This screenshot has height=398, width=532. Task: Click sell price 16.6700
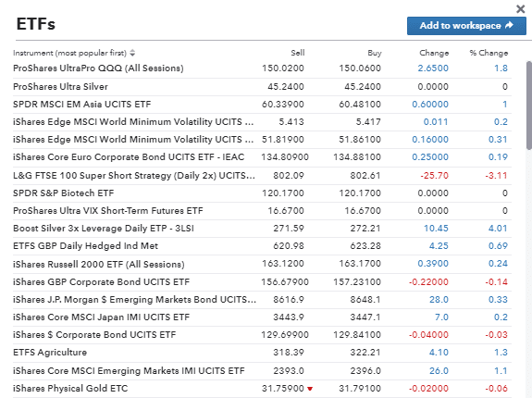(x=286, y=211)
